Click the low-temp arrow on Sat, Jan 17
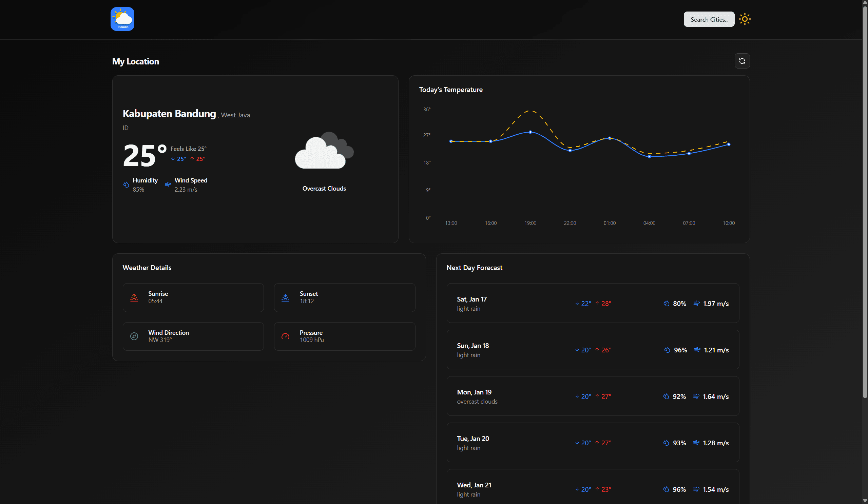 coord(577,304)
